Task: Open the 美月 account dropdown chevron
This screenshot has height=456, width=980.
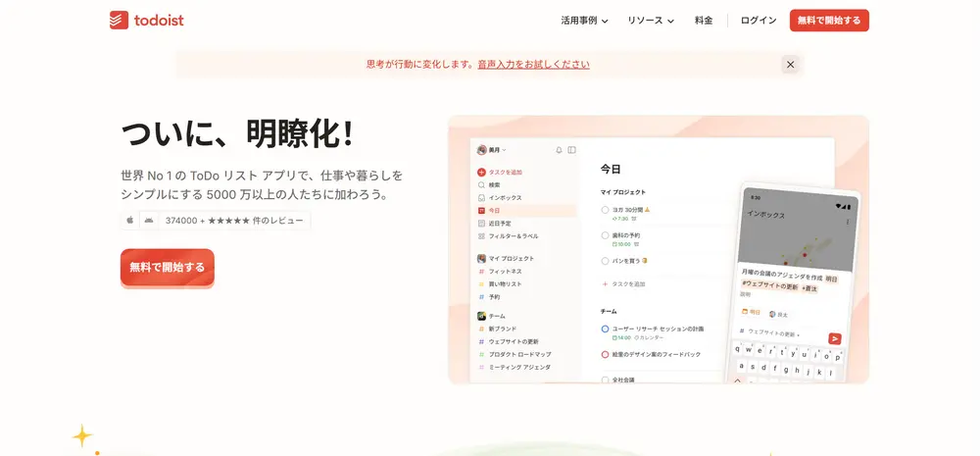Action: (x=505, y=150)
